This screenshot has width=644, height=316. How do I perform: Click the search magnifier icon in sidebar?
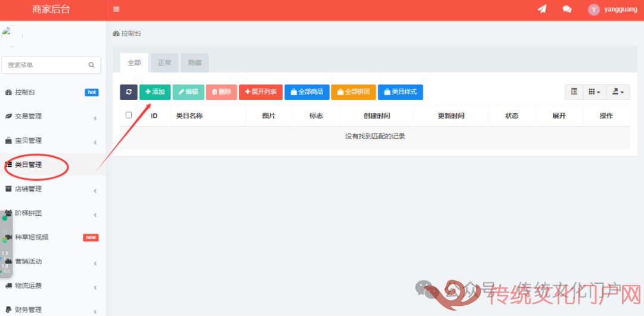click(x=91, y=65)
